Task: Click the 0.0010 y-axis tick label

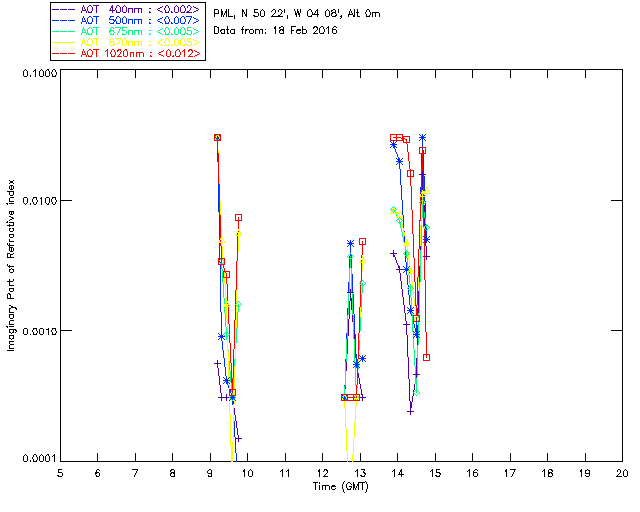Action: coord(39,331)
